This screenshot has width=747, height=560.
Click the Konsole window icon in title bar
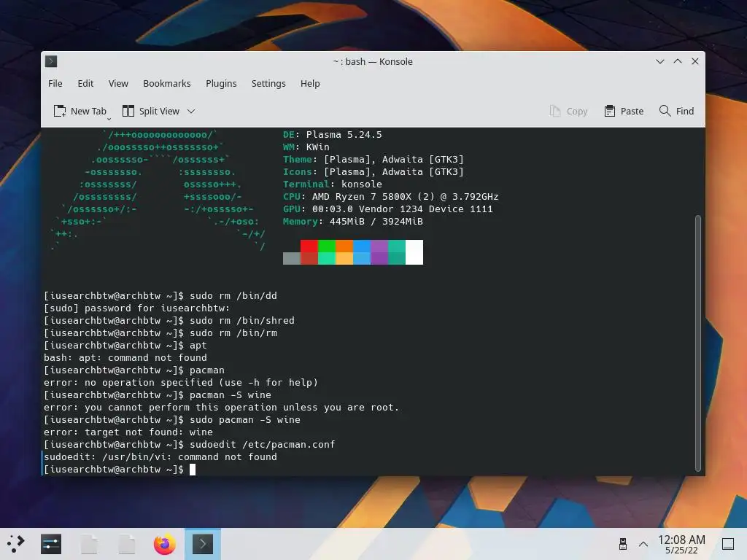click(51, 61)
